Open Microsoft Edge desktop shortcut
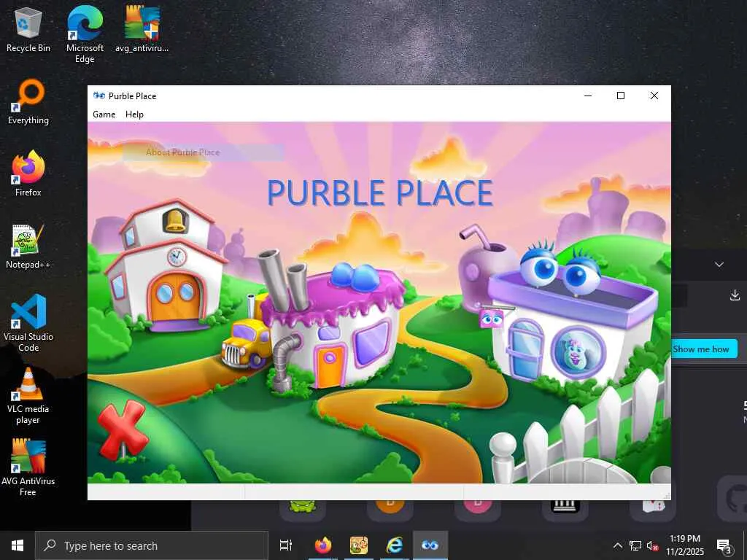 click(85, 34)
